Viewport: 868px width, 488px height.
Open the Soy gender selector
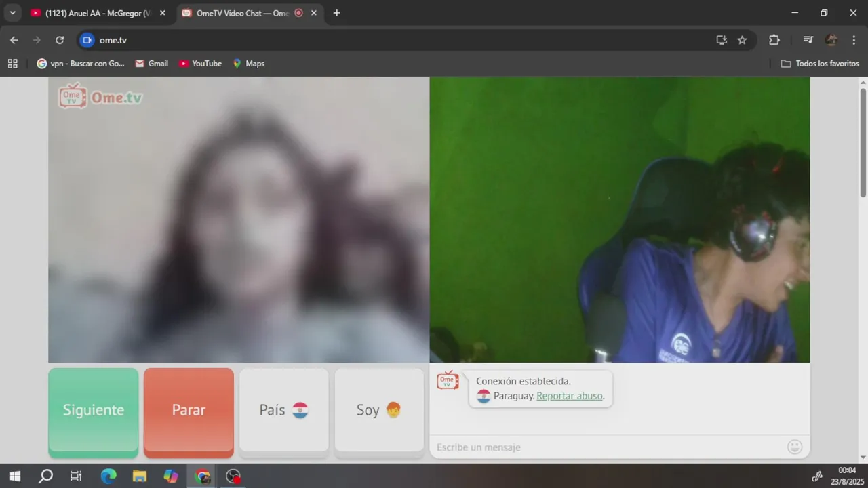pos(379,410)
